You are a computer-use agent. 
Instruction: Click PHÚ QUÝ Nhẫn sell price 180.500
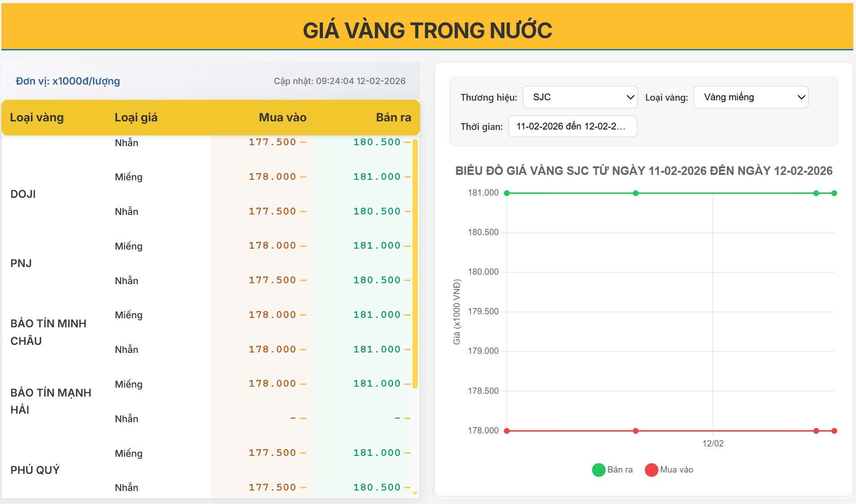pos(376,487)
